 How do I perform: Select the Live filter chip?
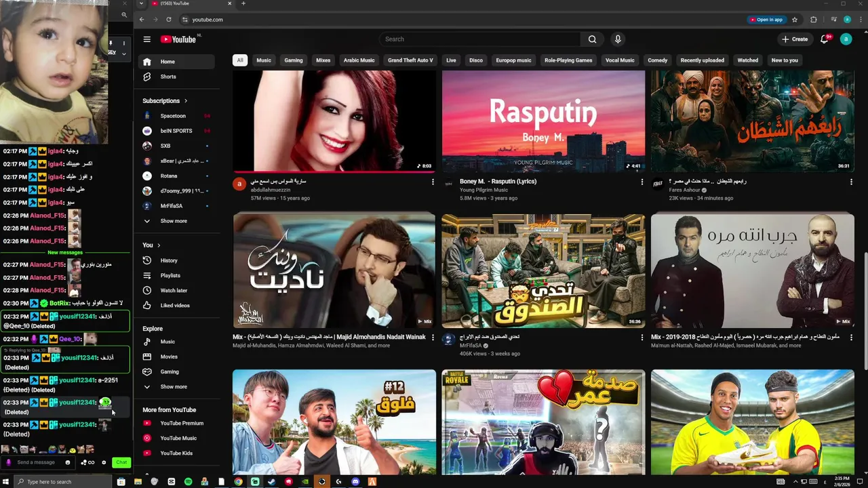(451, 60)
